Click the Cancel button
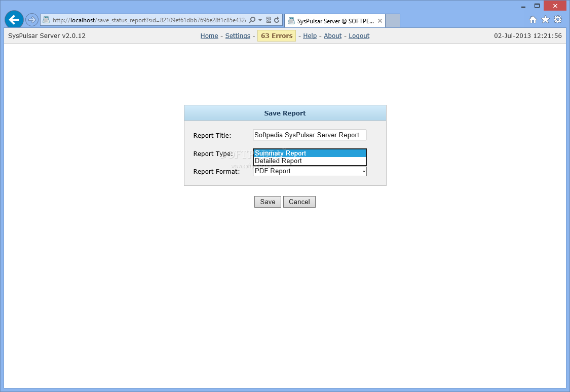 (299, 202)
